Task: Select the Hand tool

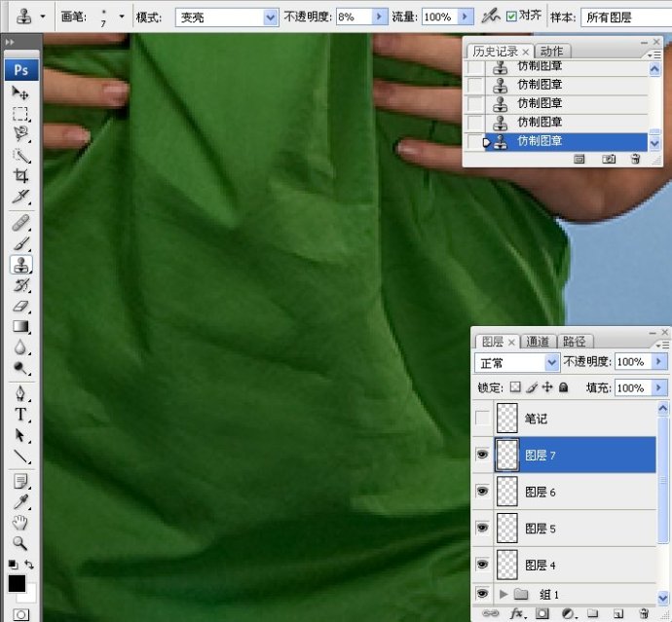Action: point(20,523)
